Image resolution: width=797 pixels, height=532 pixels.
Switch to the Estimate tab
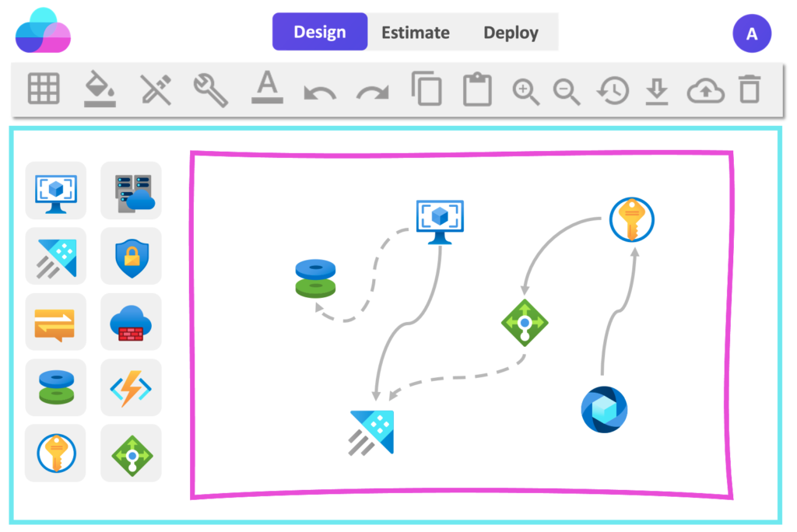(x=416, y=33)
